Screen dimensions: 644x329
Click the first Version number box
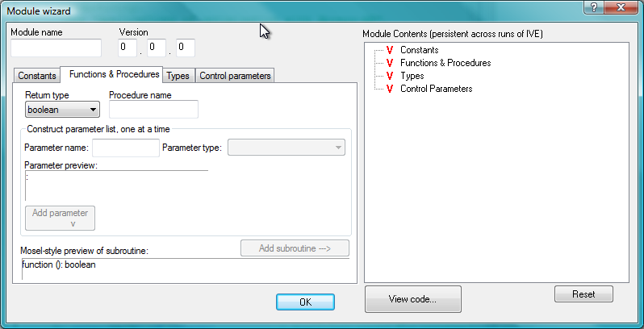128,48
